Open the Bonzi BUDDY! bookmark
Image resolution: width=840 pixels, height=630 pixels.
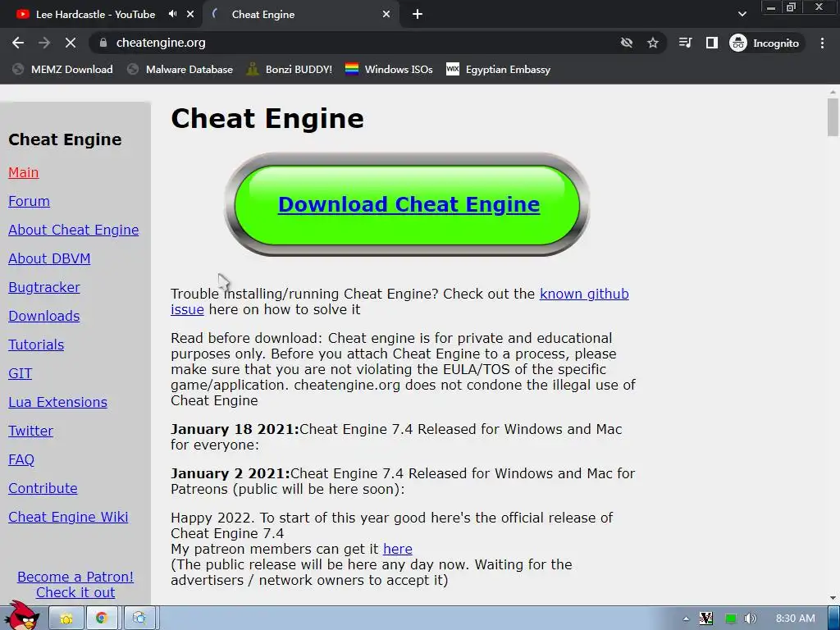click(290, 70)
